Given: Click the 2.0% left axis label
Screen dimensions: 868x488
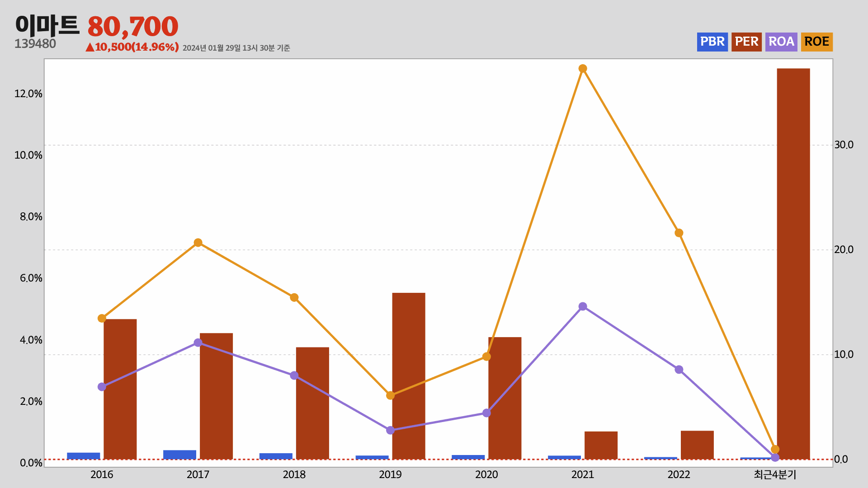Looking at the screenshot, I should [31, 401].
